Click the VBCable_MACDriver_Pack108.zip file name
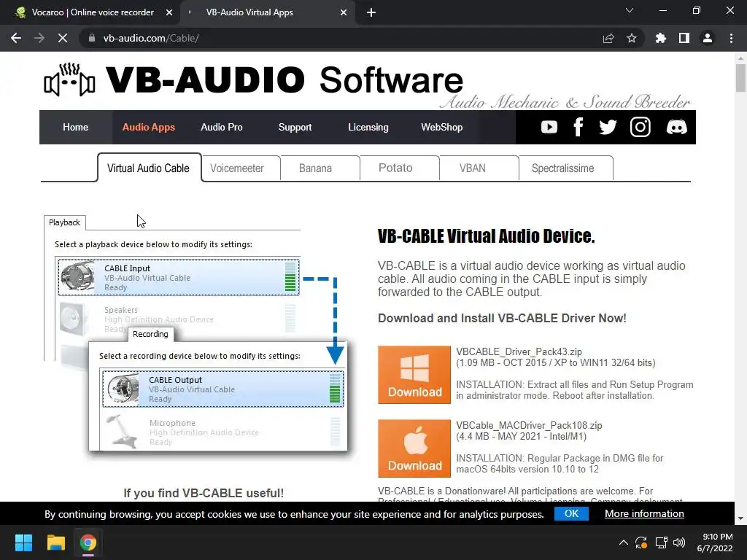Screen dimensions: 747x560 point(529,425)
